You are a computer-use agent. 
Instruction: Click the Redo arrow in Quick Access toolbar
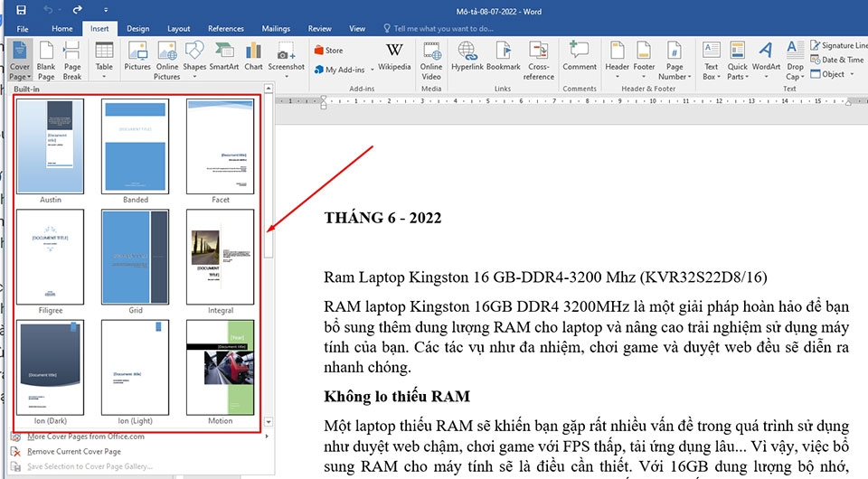coord(78,9)
